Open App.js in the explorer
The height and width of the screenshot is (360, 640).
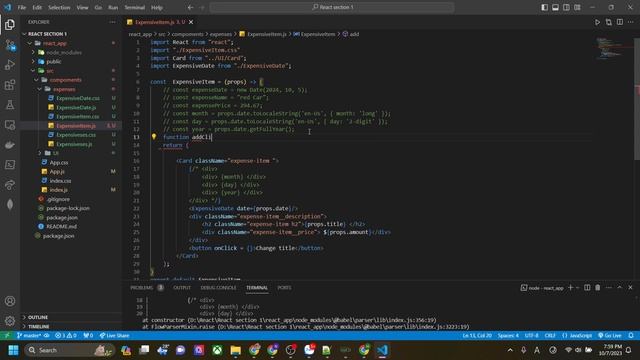pyautogui.click(x=57, y=171)
